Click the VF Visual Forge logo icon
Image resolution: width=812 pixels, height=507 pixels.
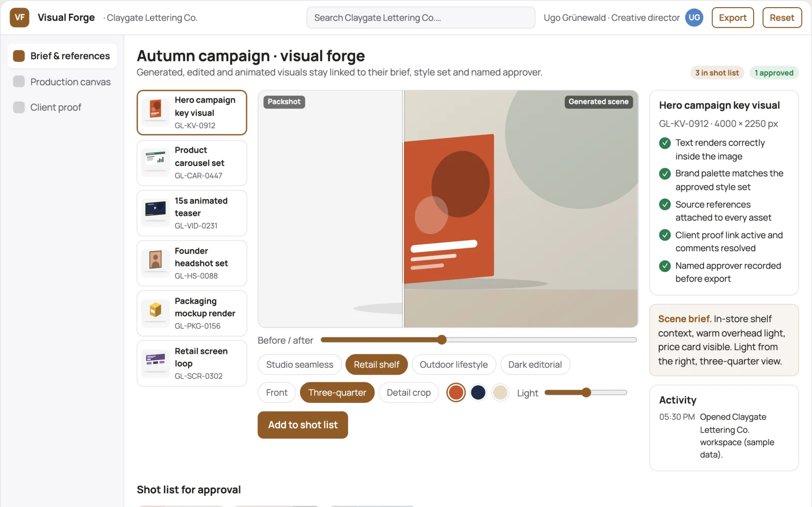click(x=19, y=17)
